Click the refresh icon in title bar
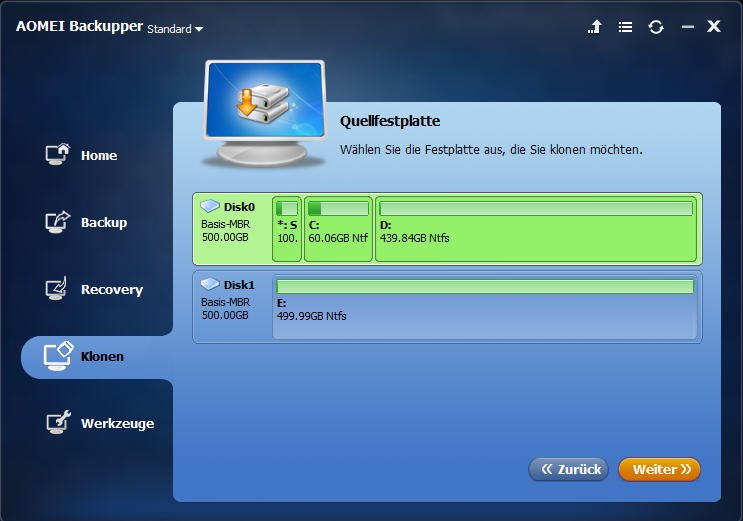 (x=656, y=27)
